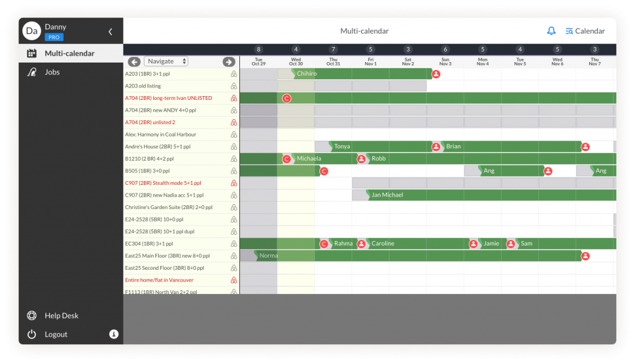Open the Calendar view switcher
The width and height of the screenshot is (635, 364).
coord(586,30)
